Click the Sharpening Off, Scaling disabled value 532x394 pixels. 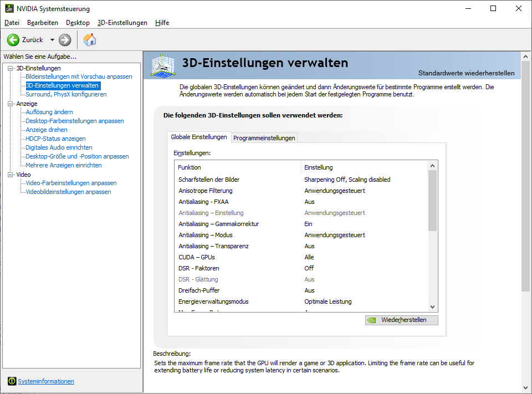click(347, 180)
